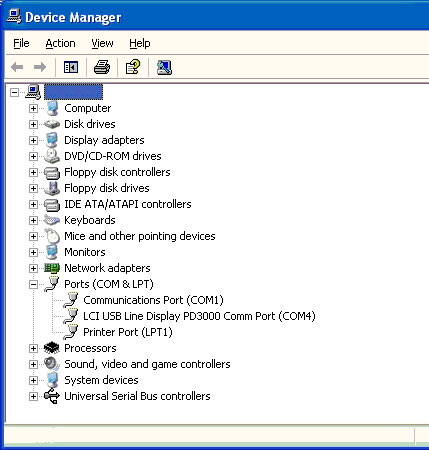Open the File menu
Viewport: 429px width, 450px height.
point(21,43)
